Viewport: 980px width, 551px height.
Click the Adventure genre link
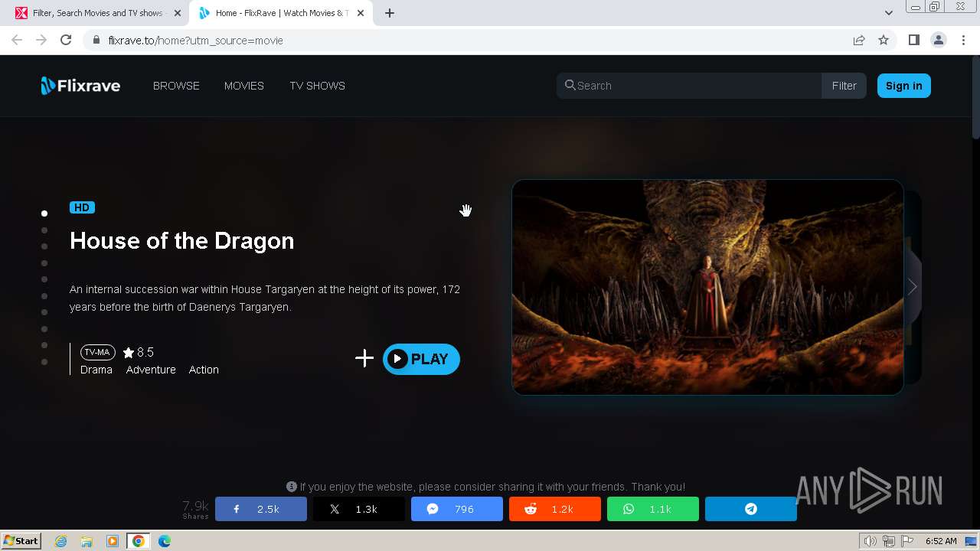point(151,370)
